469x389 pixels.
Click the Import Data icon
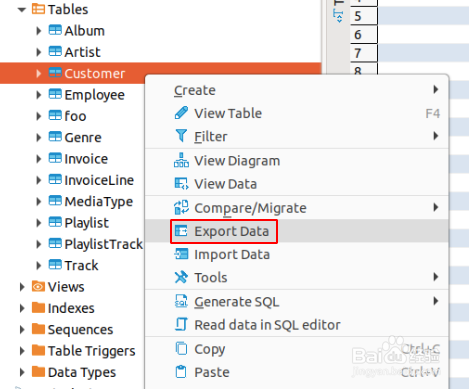pyautogui.click(x=181, y=254)
